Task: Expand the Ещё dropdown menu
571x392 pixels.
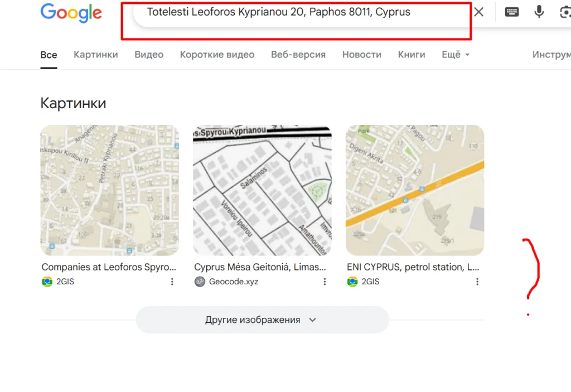Action: (456, 55)
